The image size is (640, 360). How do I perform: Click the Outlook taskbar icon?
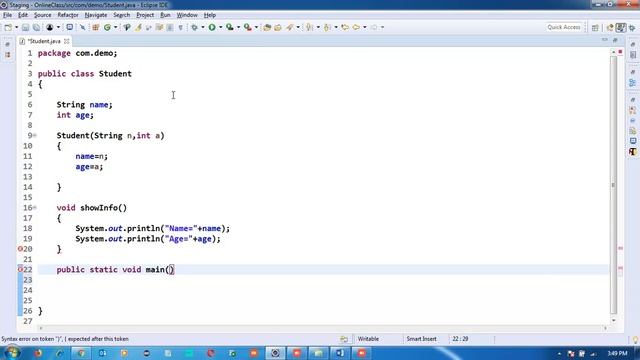102,353
